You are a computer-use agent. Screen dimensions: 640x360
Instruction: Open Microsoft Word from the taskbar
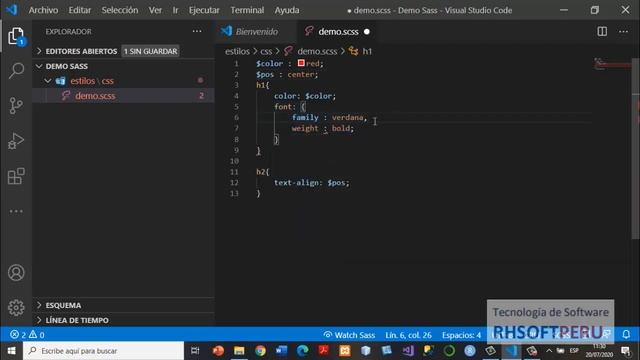(x=281, y=351)
